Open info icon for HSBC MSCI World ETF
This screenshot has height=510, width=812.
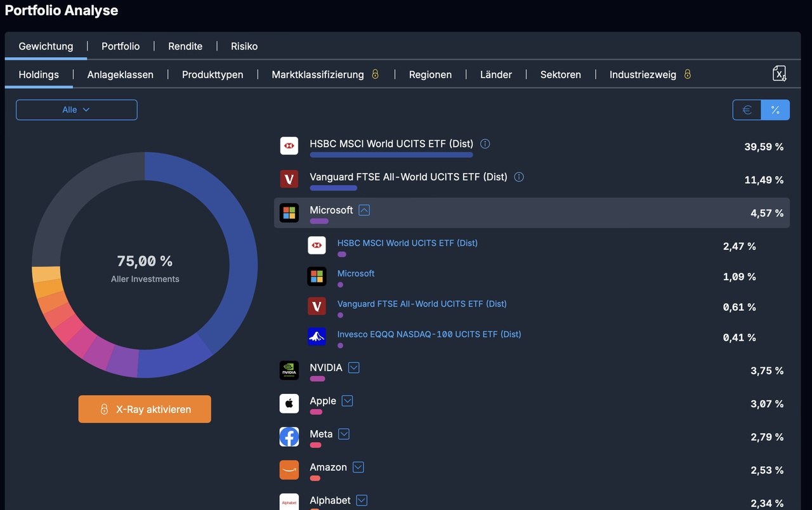coord(485,144)
